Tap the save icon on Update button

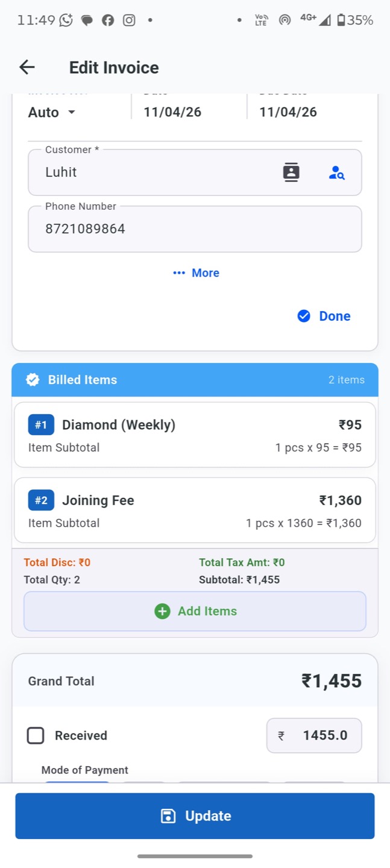point(168,816)
